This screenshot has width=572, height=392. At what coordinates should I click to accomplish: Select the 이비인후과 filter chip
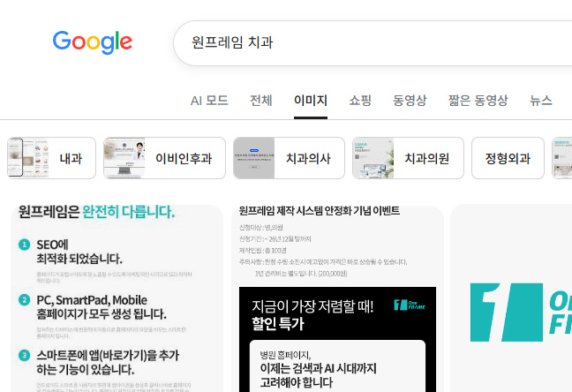point(164,158)
